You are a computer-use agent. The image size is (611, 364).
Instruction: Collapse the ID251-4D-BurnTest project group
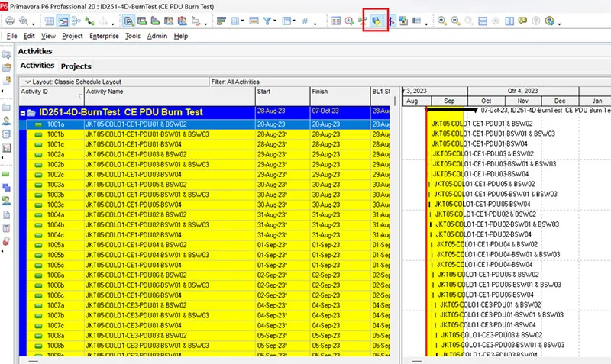(x=23, y=113)
